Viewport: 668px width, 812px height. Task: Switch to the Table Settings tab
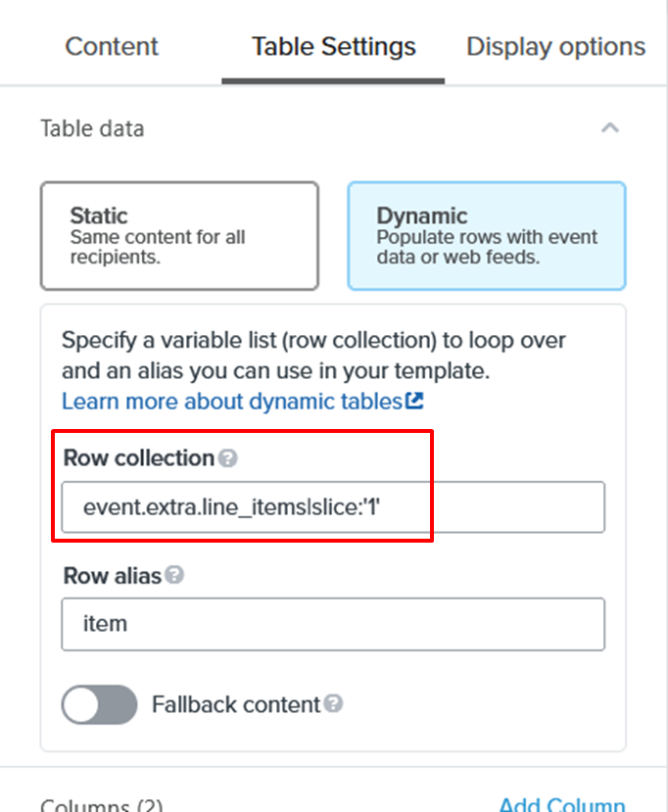333,47
